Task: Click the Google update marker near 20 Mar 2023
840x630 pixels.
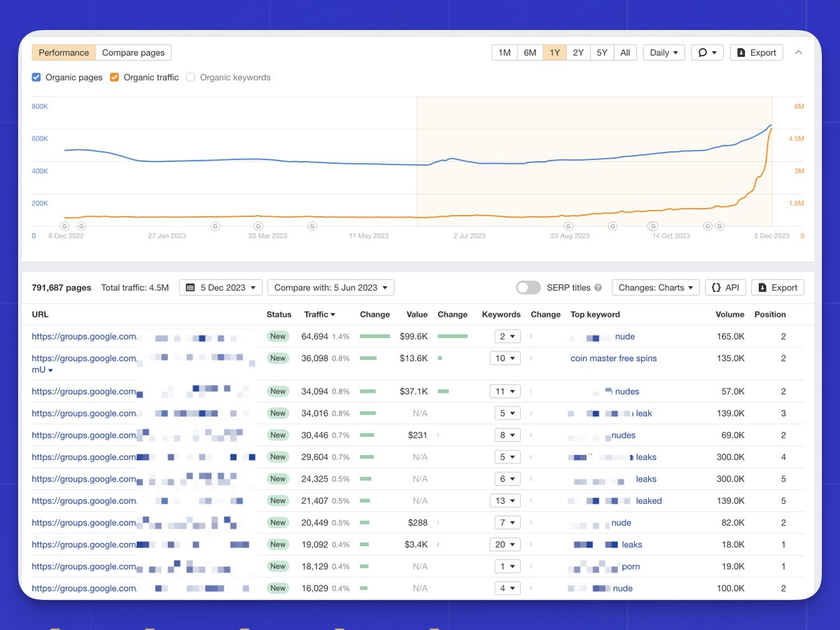Action: click(x=258, y=226)
